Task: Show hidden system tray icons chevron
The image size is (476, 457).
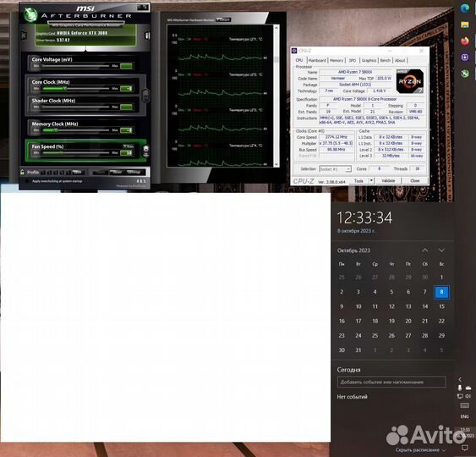Action: pyautogui.click(x=460, y=379)
